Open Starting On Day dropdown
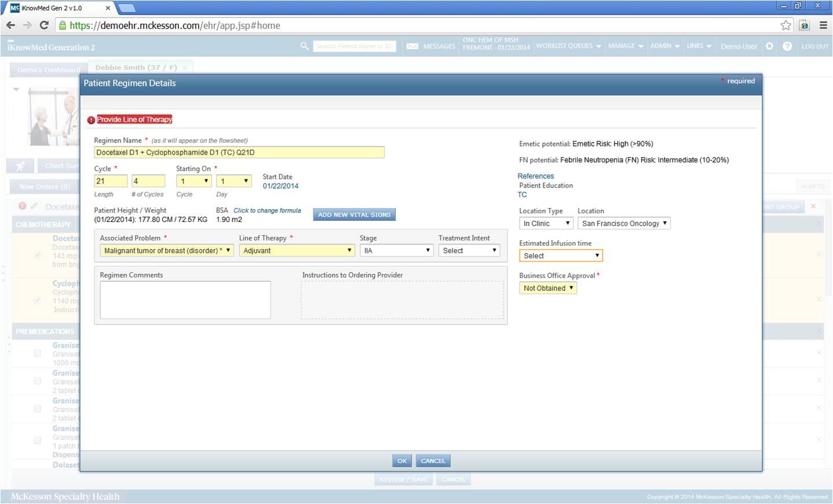 click(234, 181)
